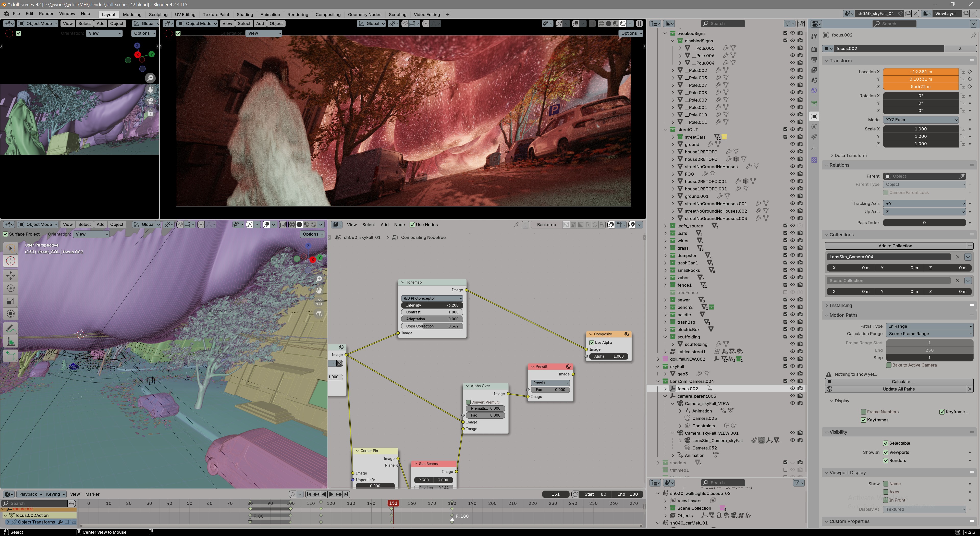Open the Output properties tab
Screen dimensions: 980x536
[814, 60]
